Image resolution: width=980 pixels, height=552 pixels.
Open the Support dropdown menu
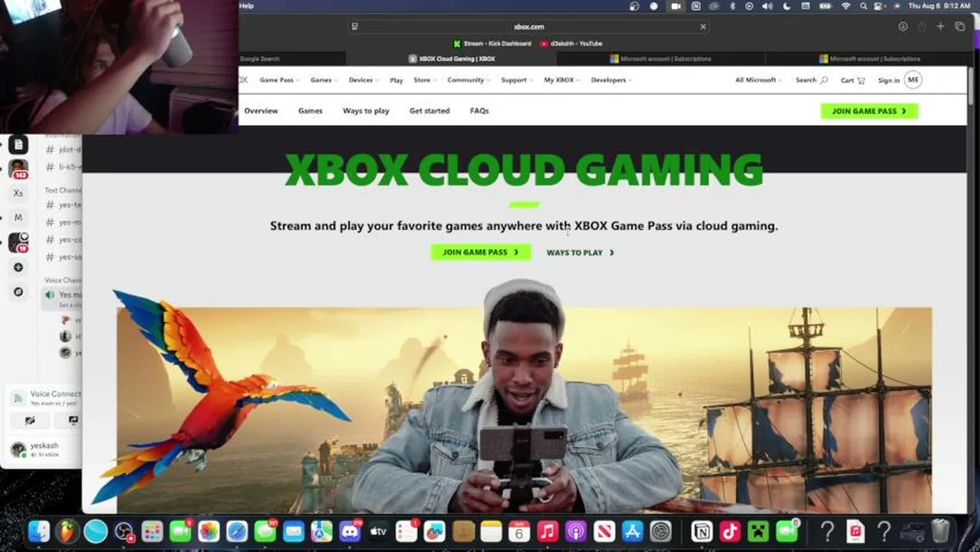point(517,80)
